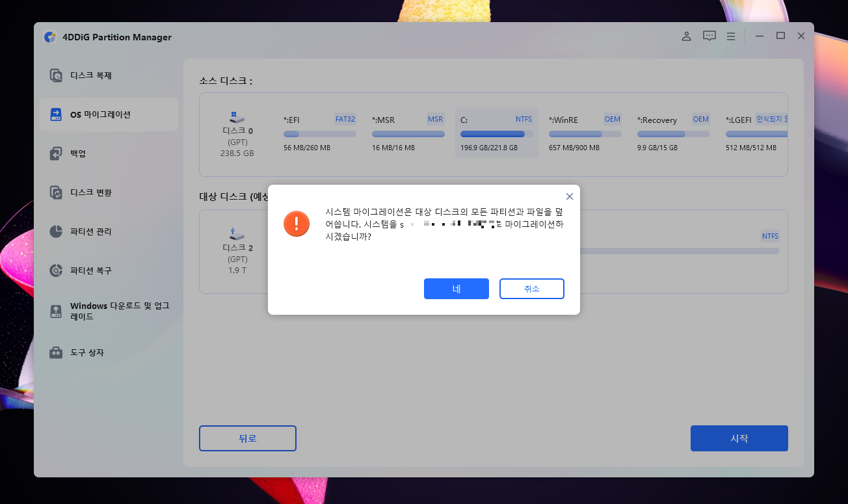Click the *:EFI partition usage bar
Screen dimensions: 848x504
(320, 134)
